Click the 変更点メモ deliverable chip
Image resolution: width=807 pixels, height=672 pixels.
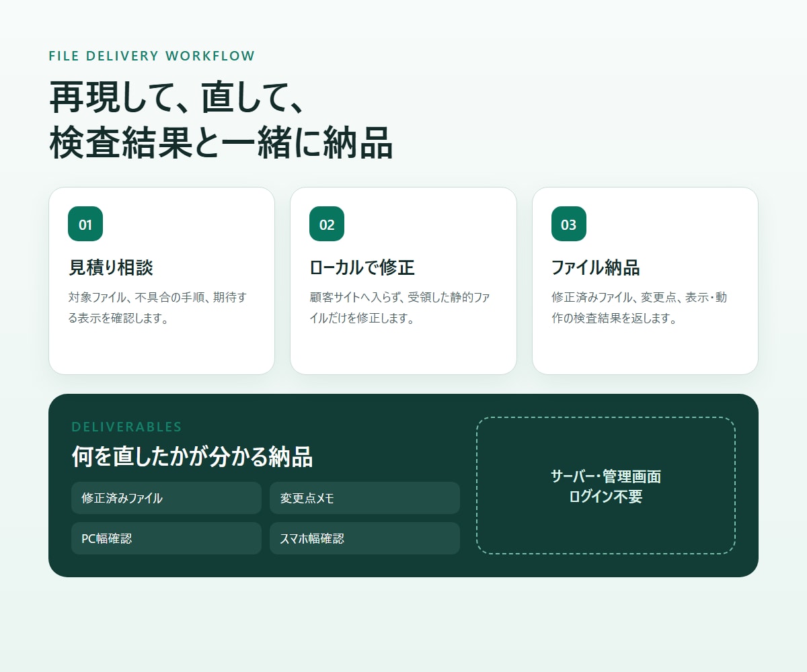click(364, 498)
